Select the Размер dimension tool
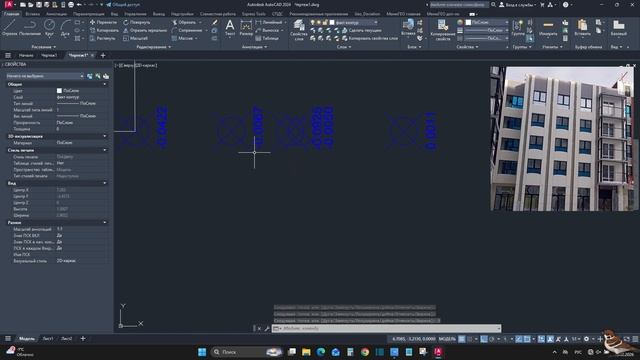 coord(246,28)
